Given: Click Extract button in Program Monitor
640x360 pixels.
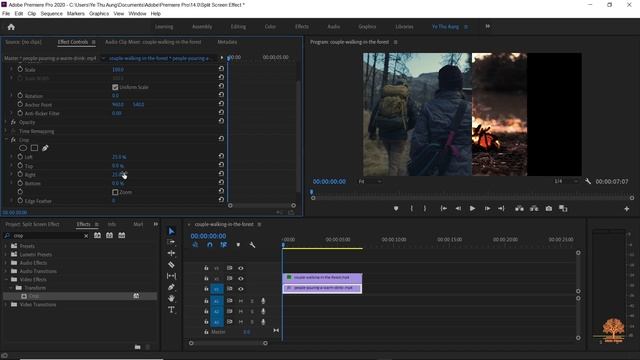Looking at the screenshot, I should [x=534, y=209].
